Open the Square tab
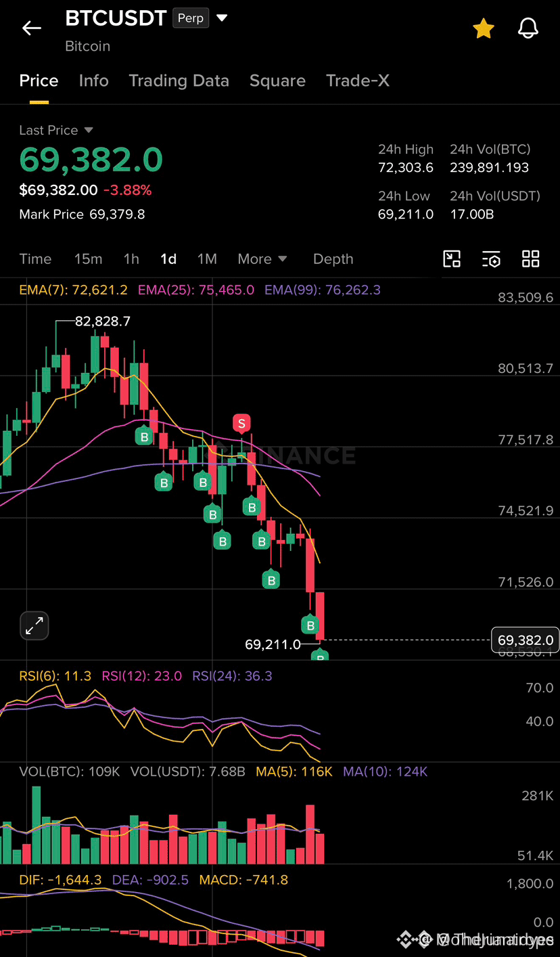The height and width of the screenshot is (957, 560). [x=277, y=81]
